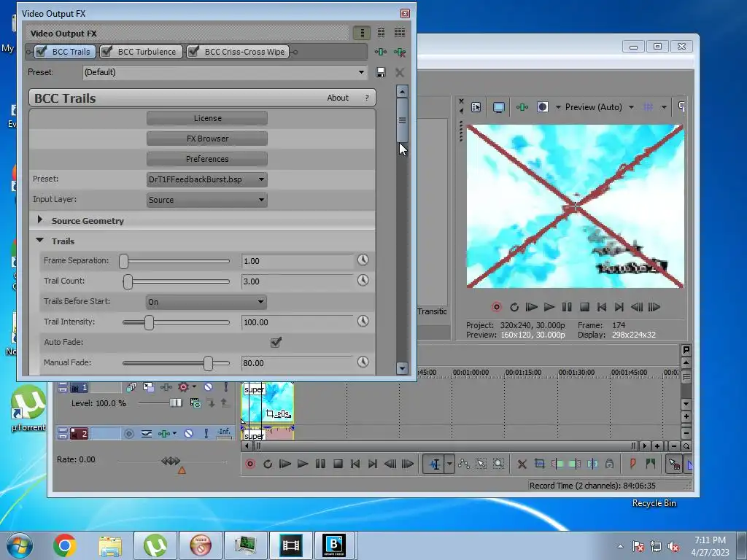Solo video track 1

226,387
